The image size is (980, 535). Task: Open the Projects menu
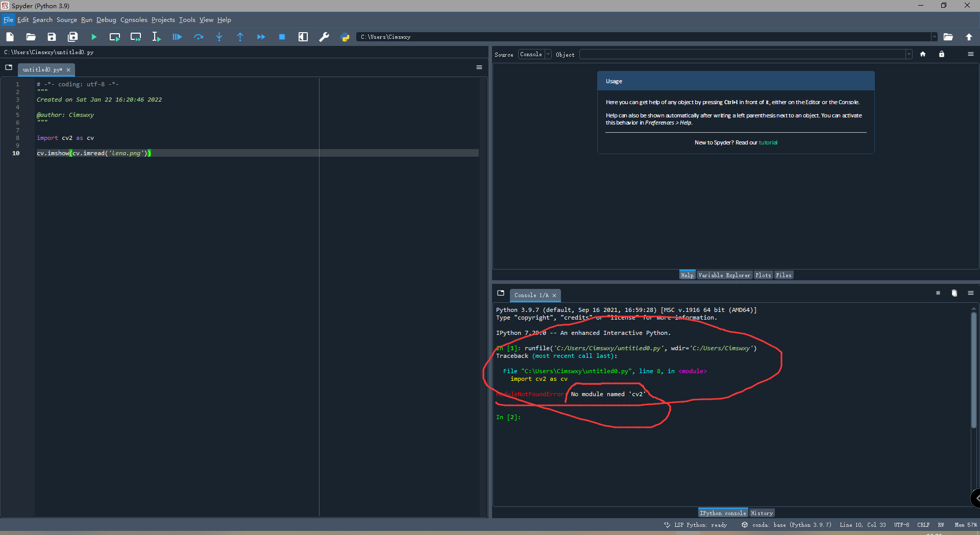pyautogui.click(x=163, y=20)
